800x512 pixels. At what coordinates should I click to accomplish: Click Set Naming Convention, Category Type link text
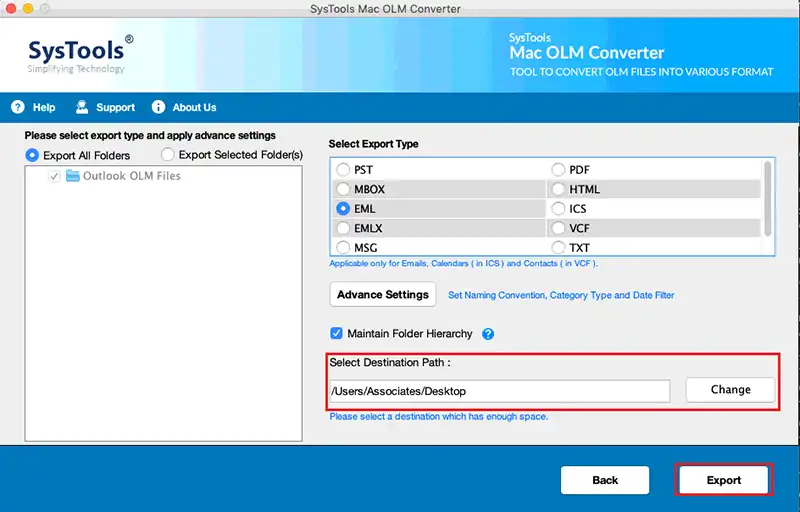click(561, 295)
